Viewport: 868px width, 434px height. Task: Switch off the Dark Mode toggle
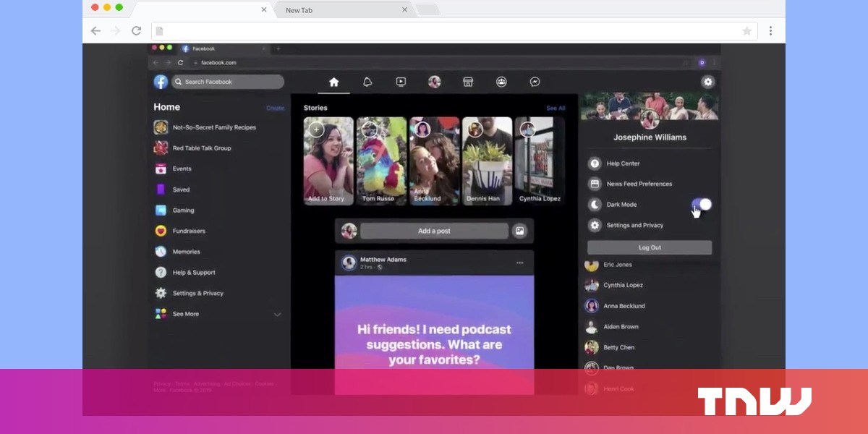[701, 205]
